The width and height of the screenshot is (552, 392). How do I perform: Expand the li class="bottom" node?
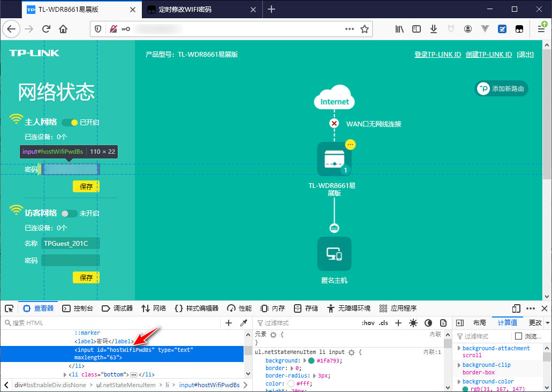pyautogui.click(x=65, y=375)
